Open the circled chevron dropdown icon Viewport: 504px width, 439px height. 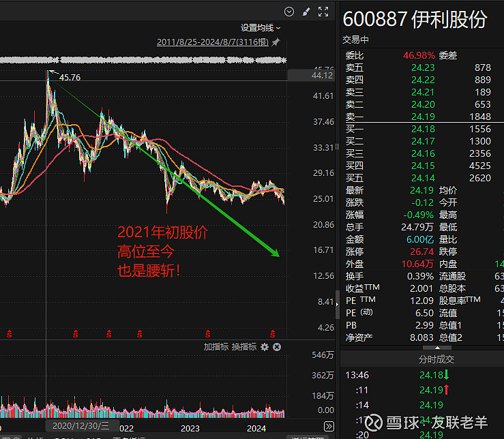tap(289, 12)
